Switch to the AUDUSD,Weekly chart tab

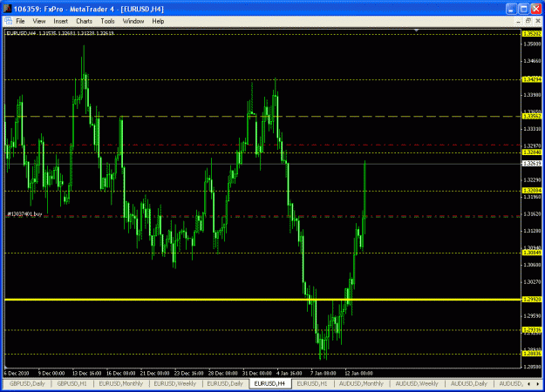tap(417, 383)
